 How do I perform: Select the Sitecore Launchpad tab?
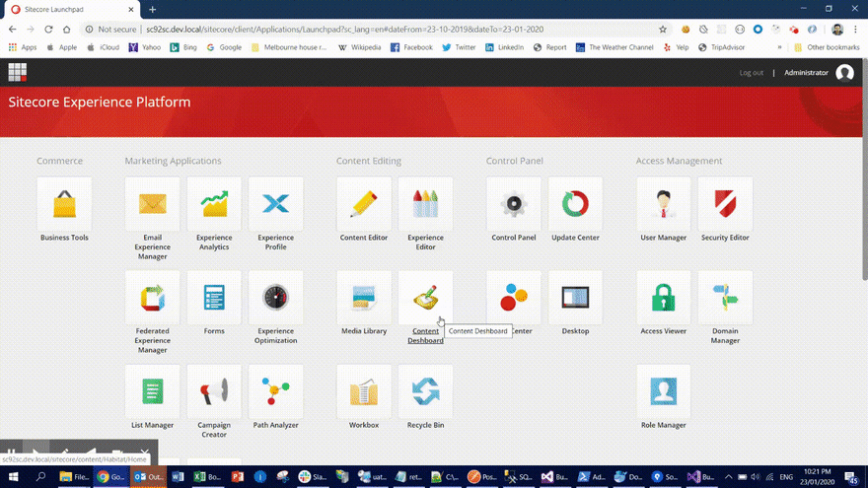[72, 10]
